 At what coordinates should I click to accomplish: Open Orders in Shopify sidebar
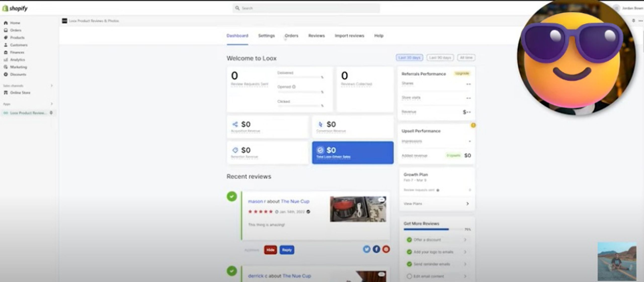point(16,30)
